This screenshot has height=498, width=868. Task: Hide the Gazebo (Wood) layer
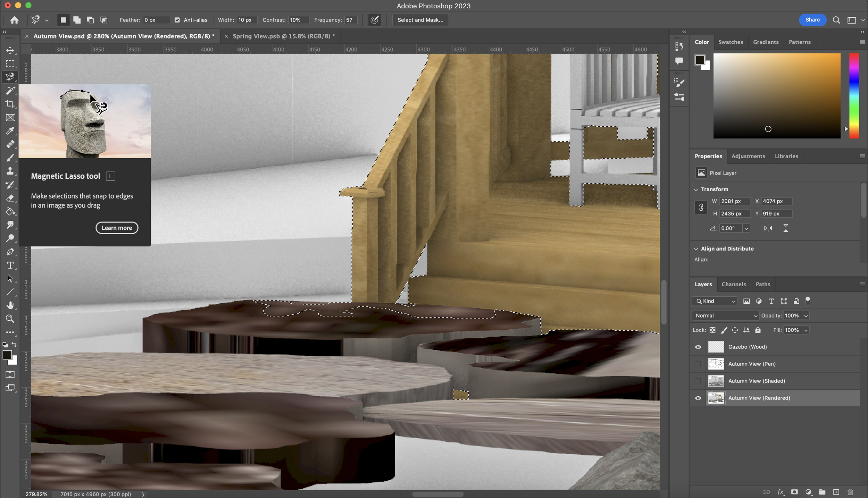coord(698,347)
